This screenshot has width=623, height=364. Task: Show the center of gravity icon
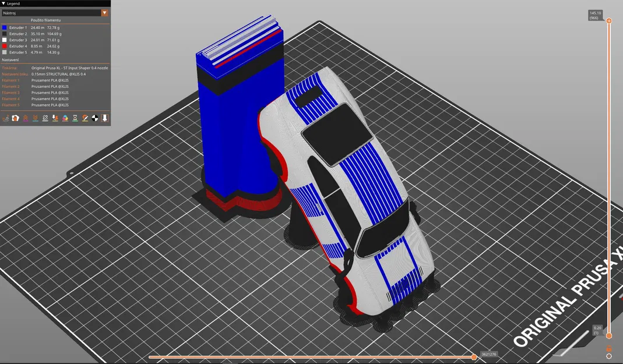click(x=94, y=118)
